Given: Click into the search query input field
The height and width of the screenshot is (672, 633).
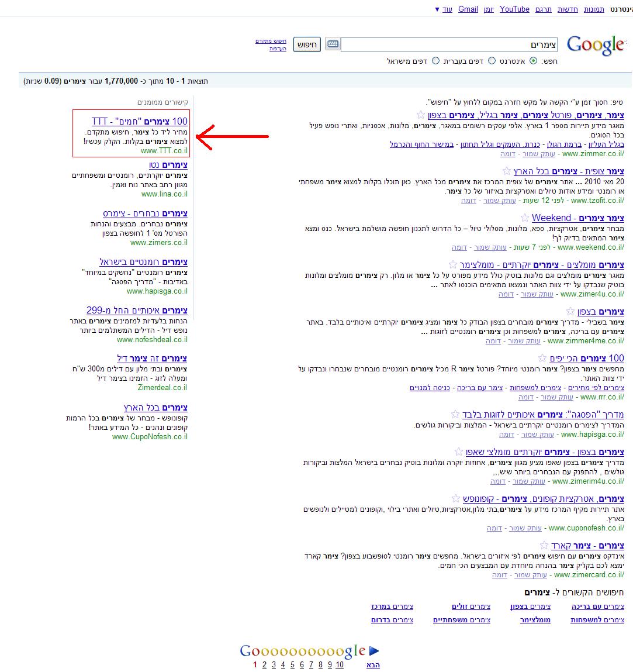Looking at the screenshot, I should pos(449,44).
